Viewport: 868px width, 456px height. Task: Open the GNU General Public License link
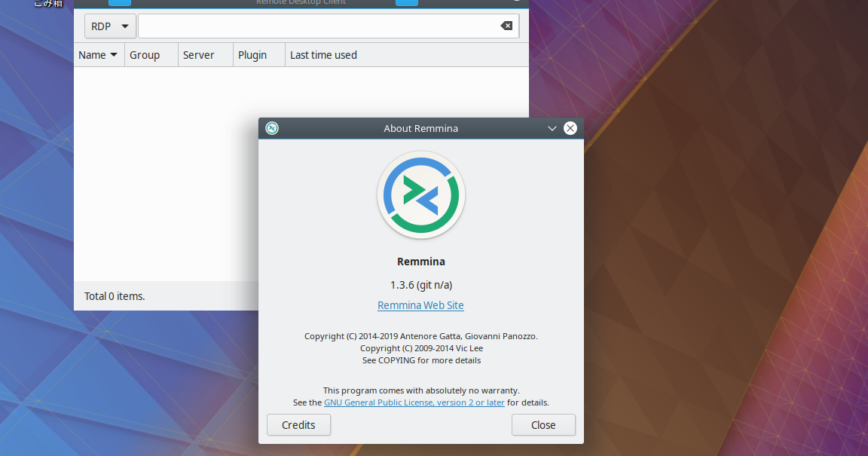point(414,402)
